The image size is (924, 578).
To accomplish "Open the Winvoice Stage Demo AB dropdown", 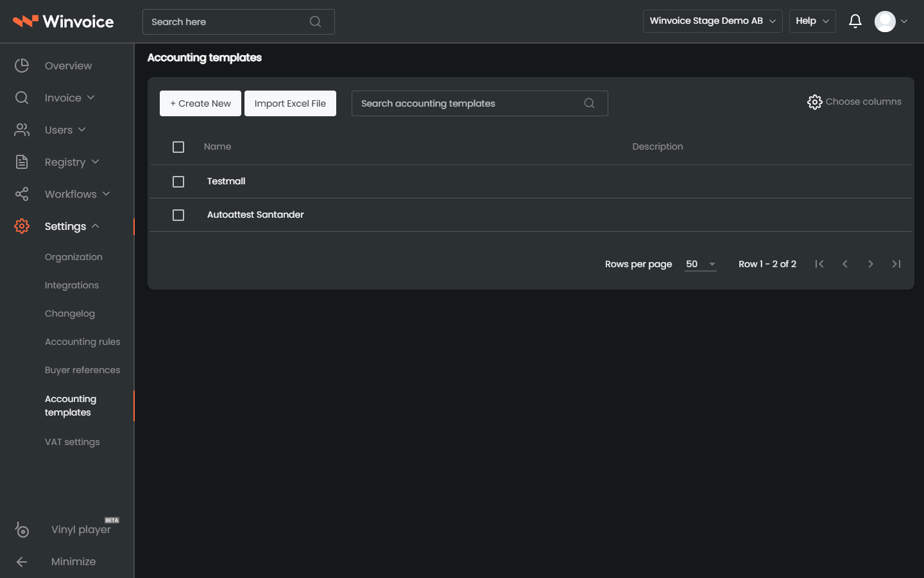I will pyautogui.click(x=712, y=21).
